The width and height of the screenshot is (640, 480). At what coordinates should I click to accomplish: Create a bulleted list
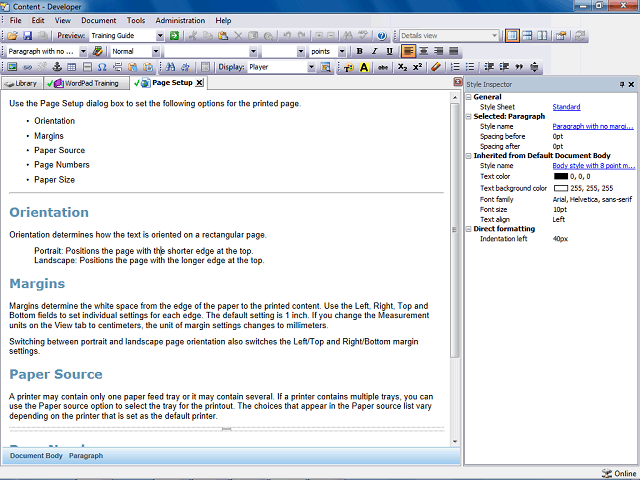pyautogui.click(x=470, y=67)
